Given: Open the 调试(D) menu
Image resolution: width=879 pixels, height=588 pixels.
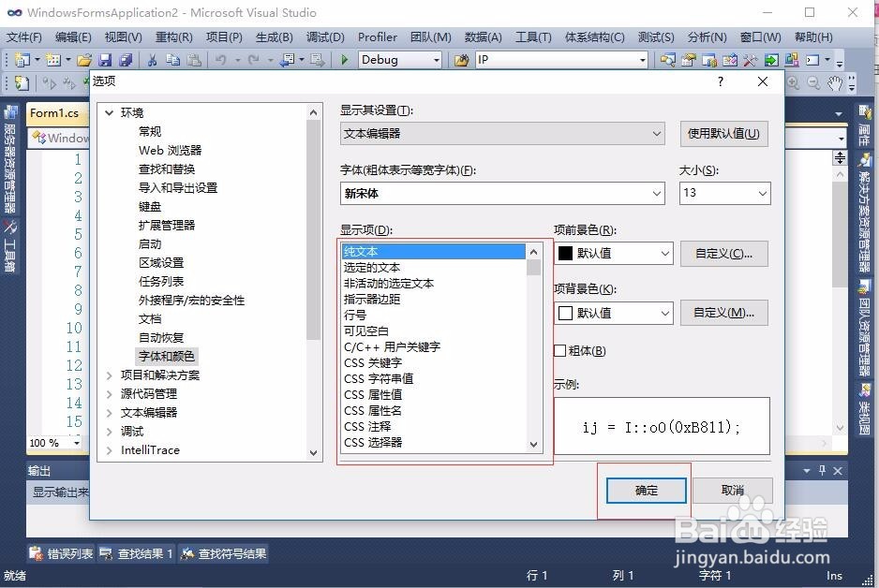Looking at the screenshot, I should pyautogui.click(x=325, y=37).
